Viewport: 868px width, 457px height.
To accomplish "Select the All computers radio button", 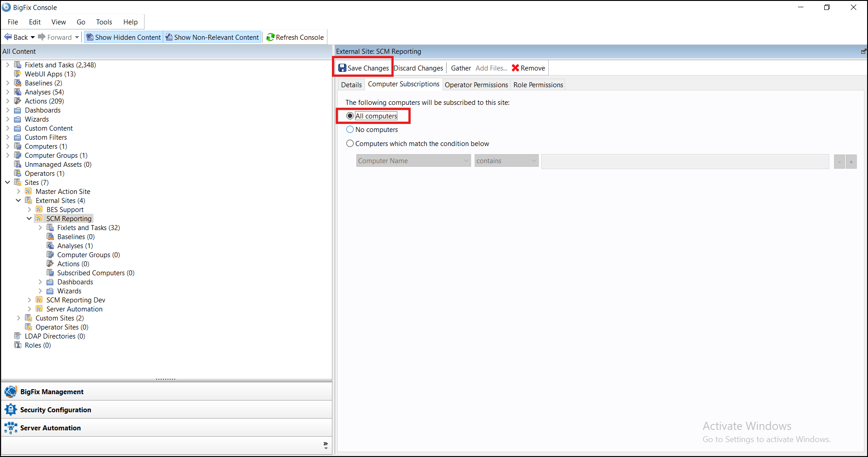I will click(x=350, y=116).
